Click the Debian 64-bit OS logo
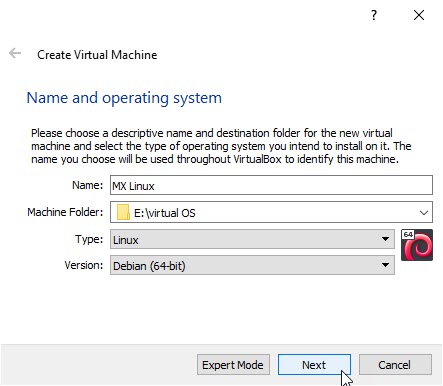Viewport: 443px width, 386px height. coord(417,245)
